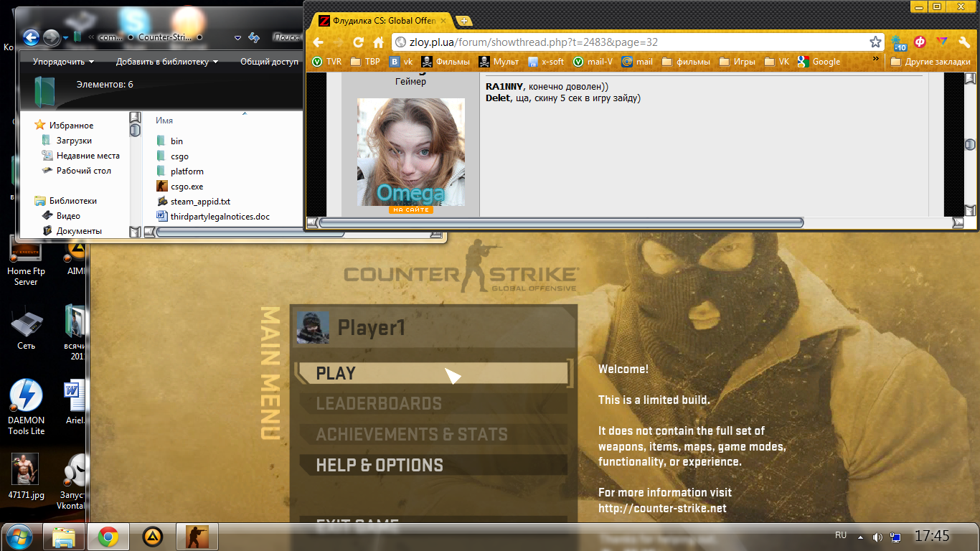Open the Игры bookmark folder
This screenshot has height=551, width=980.
(x=737, y=62)
